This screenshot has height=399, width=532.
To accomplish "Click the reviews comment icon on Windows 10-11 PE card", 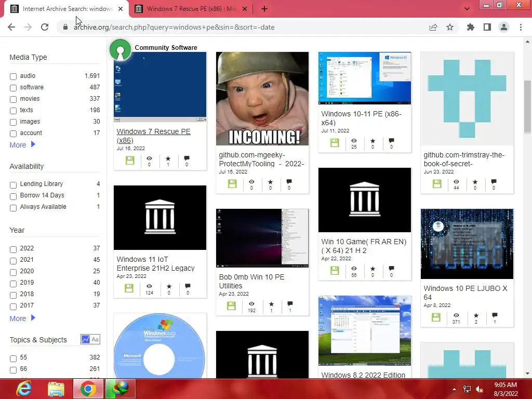I will (392, 140).
